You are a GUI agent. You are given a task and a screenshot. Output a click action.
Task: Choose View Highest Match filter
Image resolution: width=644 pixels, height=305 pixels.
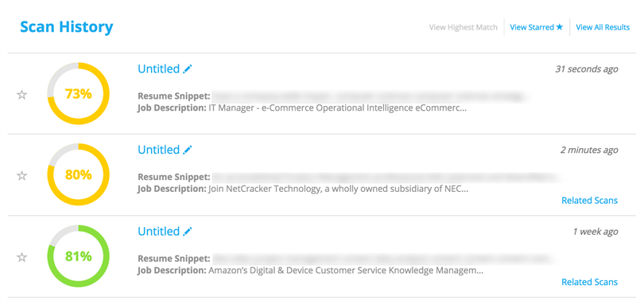coord(464,28)
